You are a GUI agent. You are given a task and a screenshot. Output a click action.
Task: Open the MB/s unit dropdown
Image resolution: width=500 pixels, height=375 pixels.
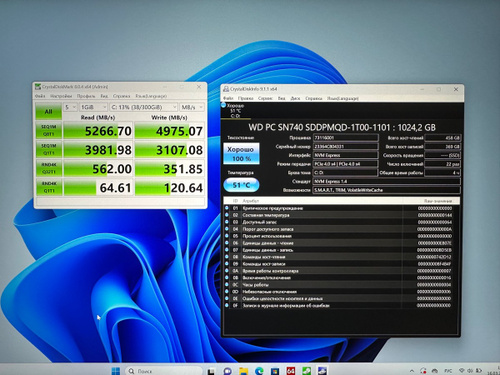click(192, 107)
